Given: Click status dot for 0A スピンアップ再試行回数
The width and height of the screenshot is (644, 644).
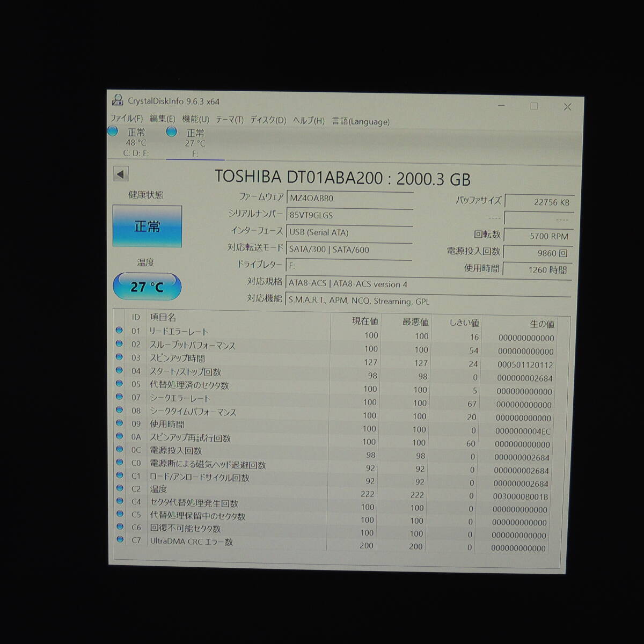Looking at the screenshot, I should tap(119, 436).
